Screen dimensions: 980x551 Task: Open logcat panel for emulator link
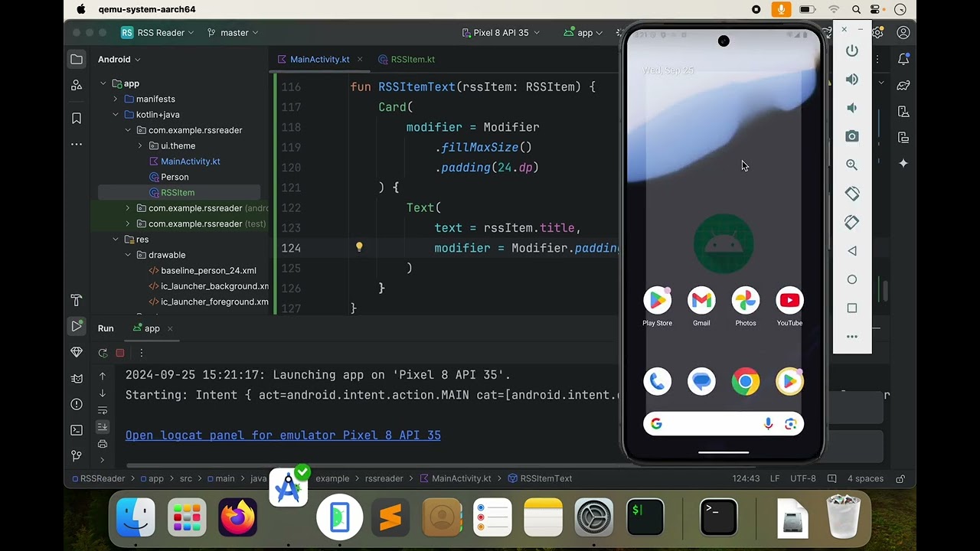(283, 435)
